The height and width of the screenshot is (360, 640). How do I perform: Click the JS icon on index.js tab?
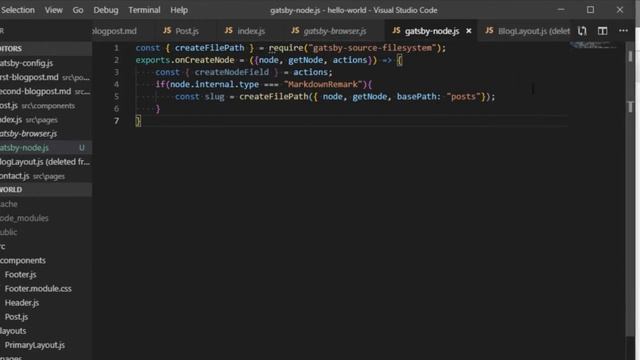tap(229, 31)
